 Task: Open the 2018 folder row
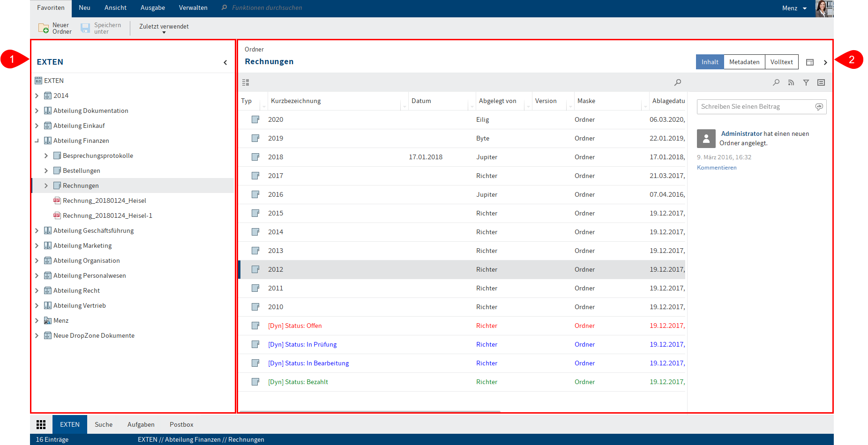pyautogui.click(x=276, y=157)
